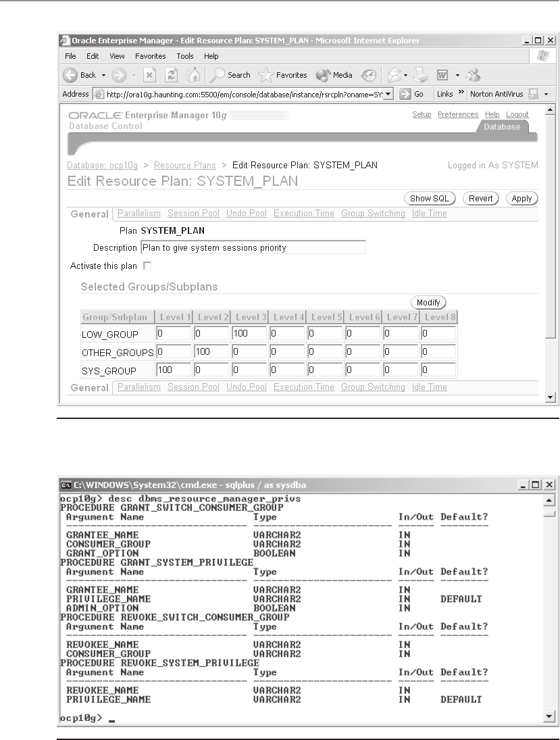Open the Preferences link
Screen dimensions: 560x740
pyautogui.click(x=458, y=115)
